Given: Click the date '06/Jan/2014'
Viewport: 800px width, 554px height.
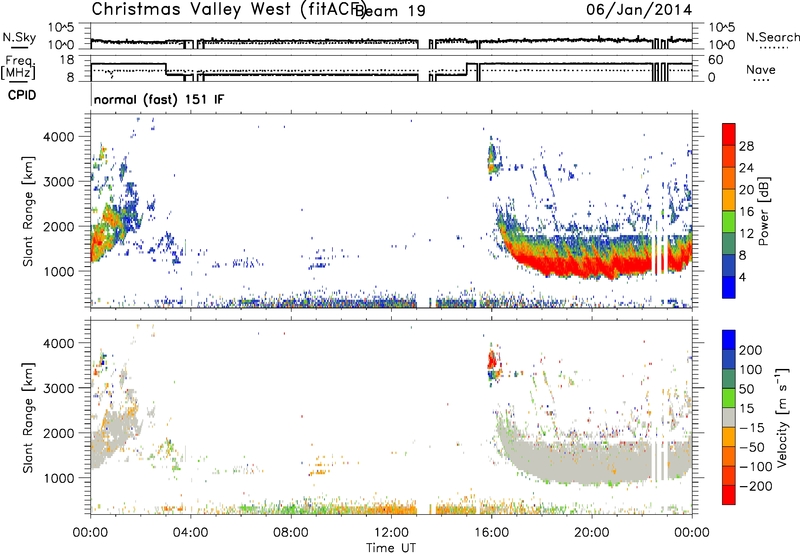Looking at the screenshot, I should click(639, 9).
